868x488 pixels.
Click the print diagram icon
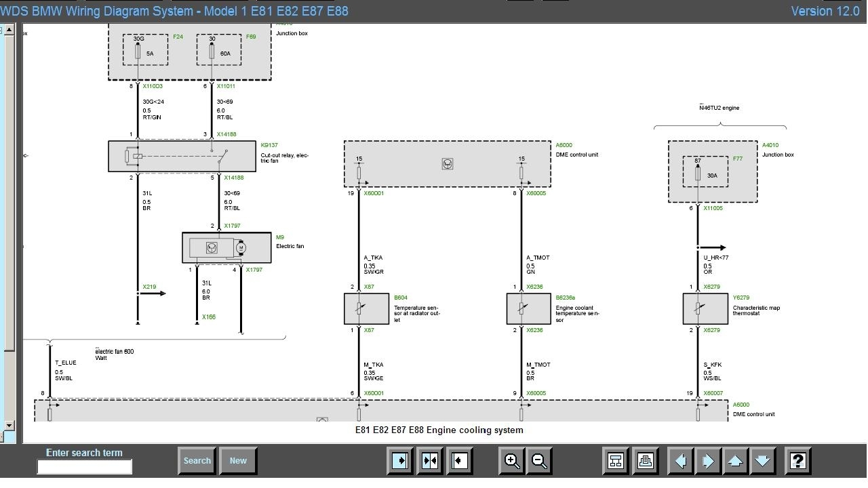point(645,461)
